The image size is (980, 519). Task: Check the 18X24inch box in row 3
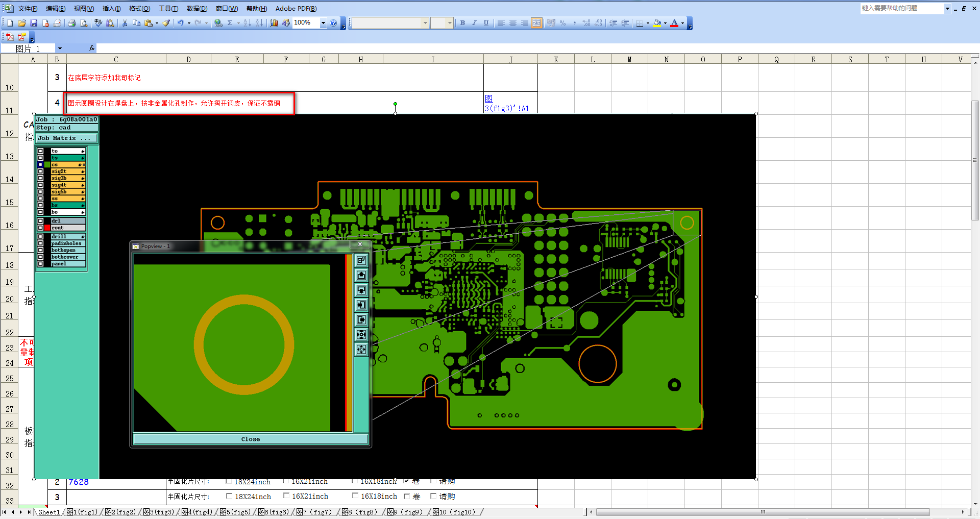229,496
